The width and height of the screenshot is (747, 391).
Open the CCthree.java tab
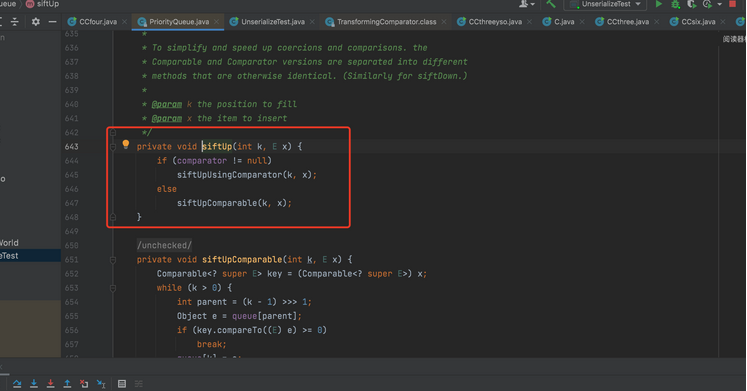(x=627, y=21)
